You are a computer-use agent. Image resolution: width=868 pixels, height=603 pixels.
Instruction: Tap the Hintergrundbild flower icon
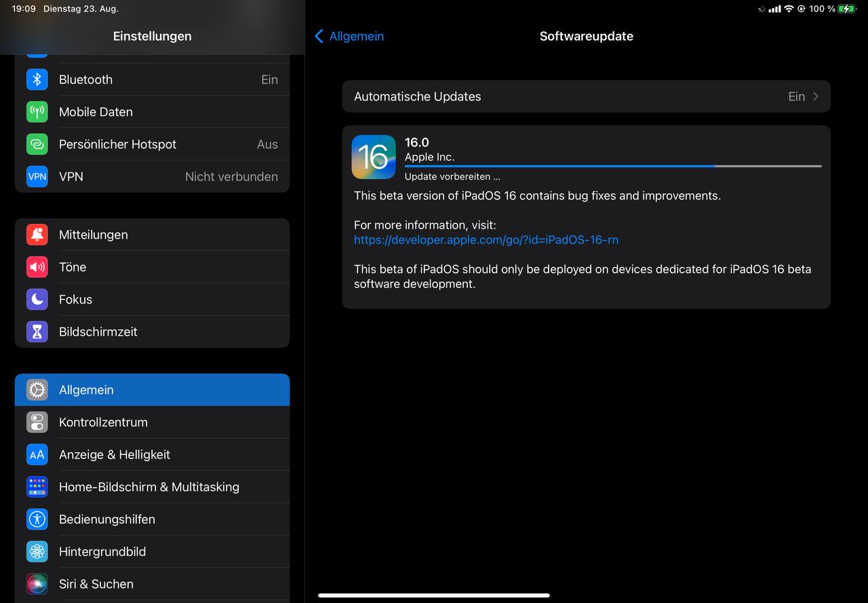click(37, 551)
